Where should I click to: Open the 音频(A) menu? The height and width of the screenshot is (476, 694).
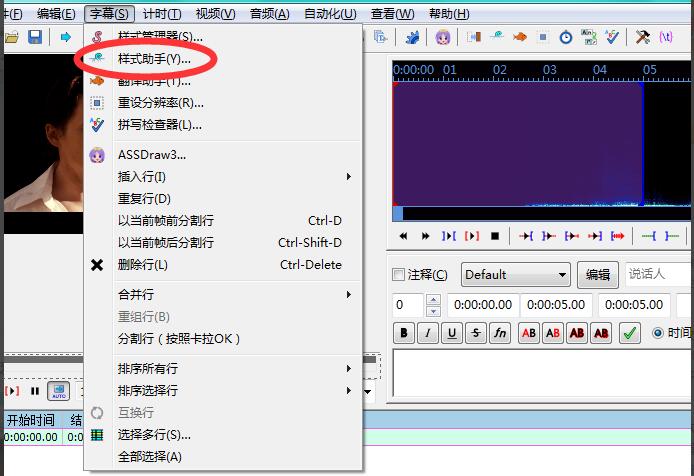click(x=270, y=14)
